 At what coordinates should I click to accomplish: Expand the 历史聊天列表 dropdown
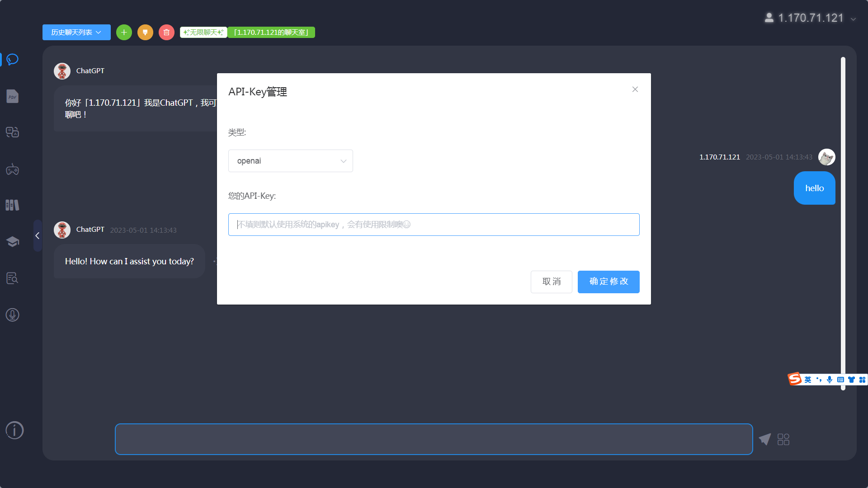point(76,33)
